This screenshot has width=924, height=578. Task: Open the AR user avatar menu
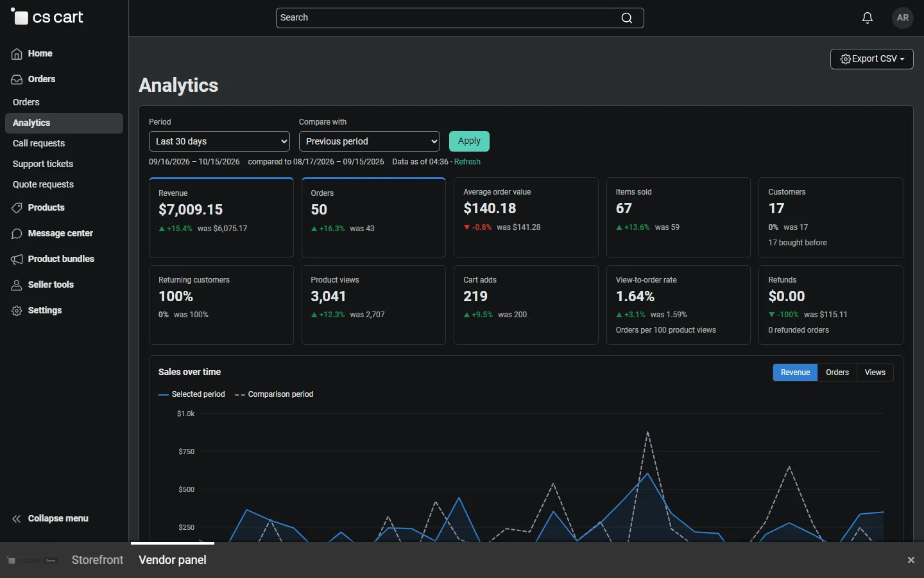903,18
